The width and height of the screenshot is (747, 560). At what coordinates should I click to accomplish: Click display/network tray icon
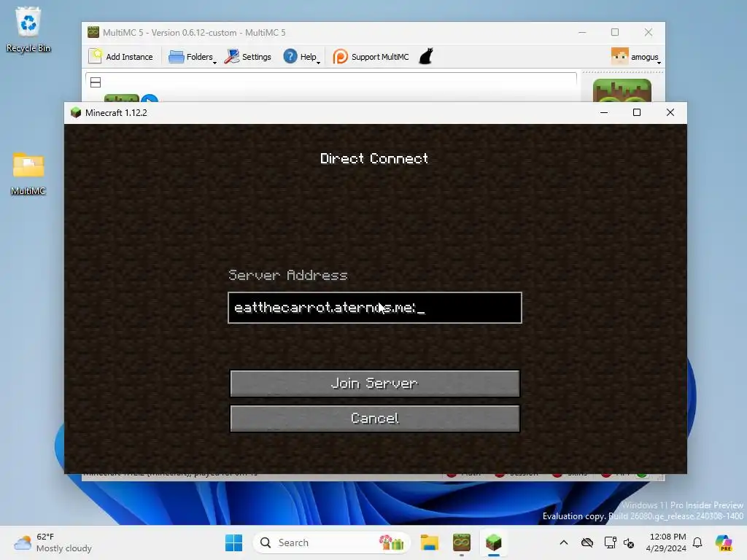(x=610, y=542)
